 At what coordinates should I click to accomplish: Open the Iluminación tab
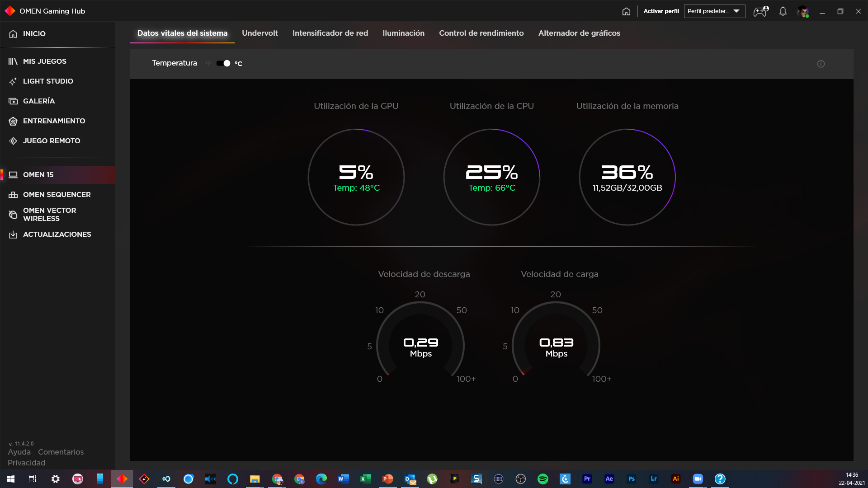coord(403,33)
